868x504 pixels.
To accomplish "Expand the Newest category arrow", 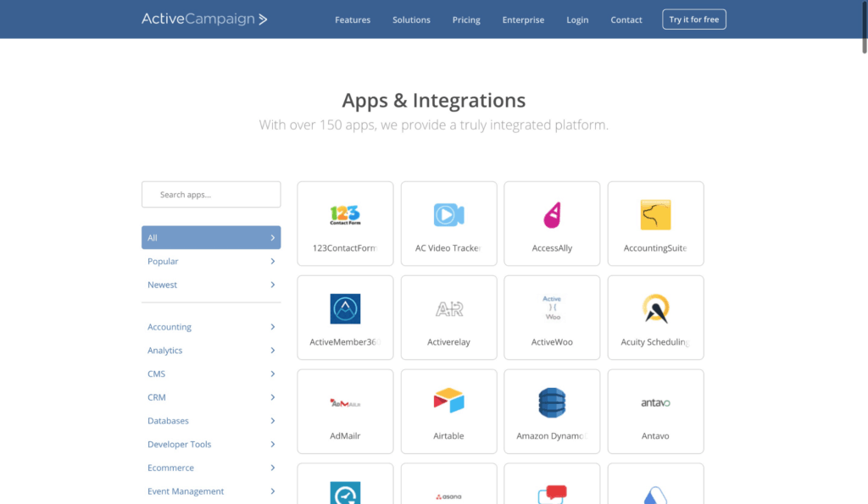I will pyautogui.click(x=272, y=285).
